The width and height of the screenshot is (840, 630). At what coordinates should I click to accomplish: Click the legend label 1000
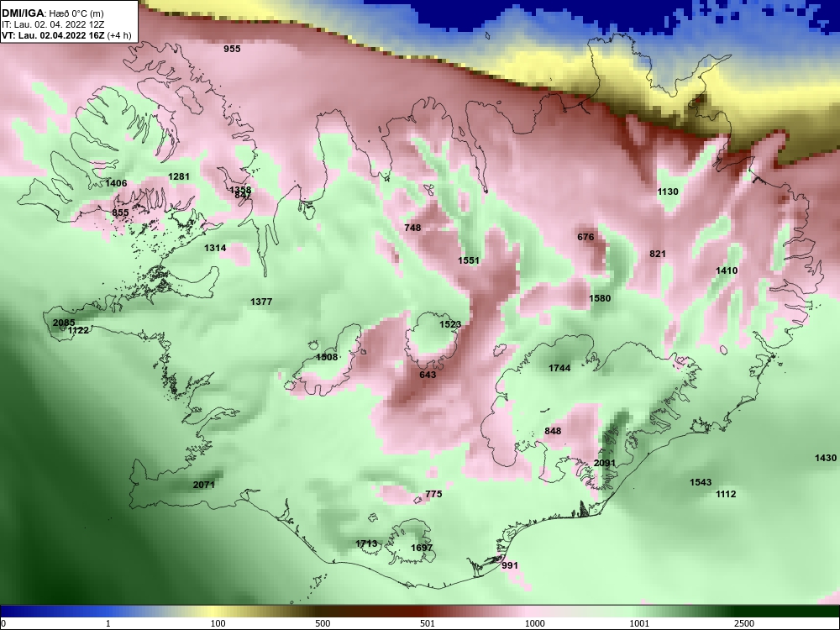click(534, 623)
